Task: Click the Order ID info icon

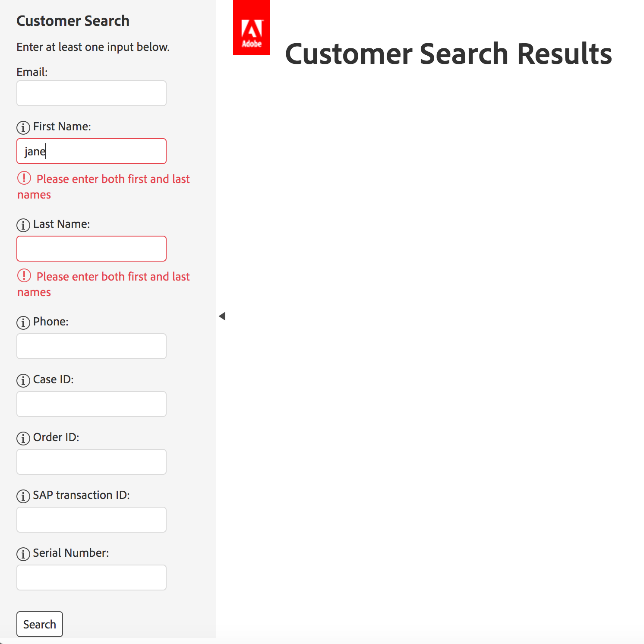Action: click(23, 439)
